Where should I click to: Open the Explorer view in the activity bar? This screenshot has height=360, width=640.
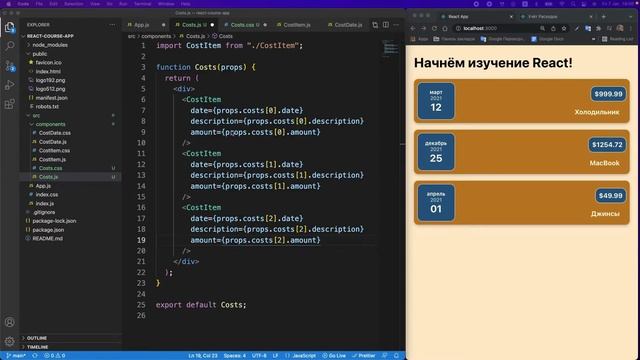coord(9,27)
